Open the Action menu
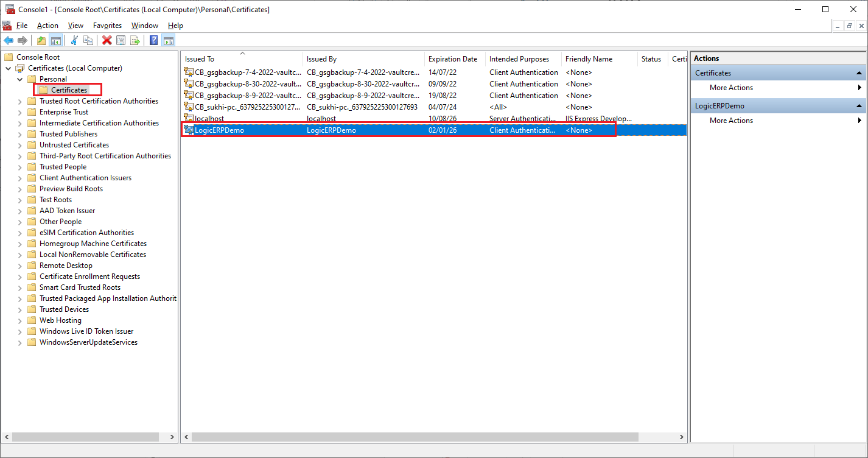 (47, 26)
